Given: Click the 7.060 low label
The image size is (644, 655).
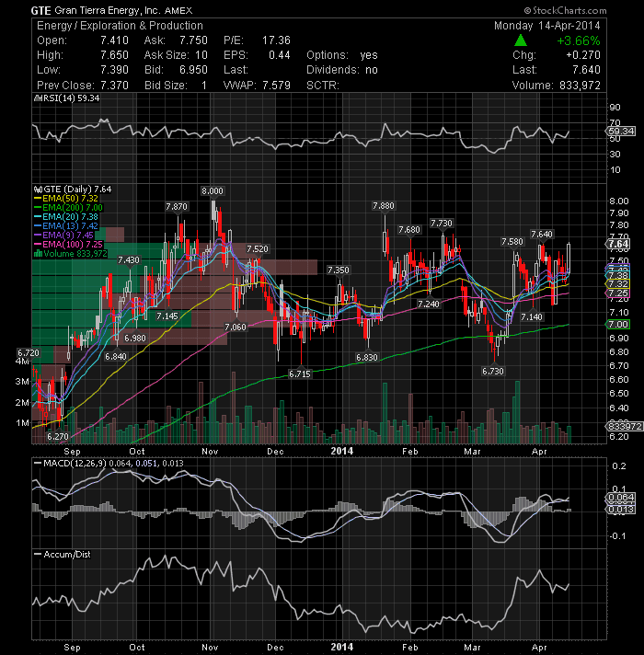Looking at the screenshot, I should pos(236,327).
